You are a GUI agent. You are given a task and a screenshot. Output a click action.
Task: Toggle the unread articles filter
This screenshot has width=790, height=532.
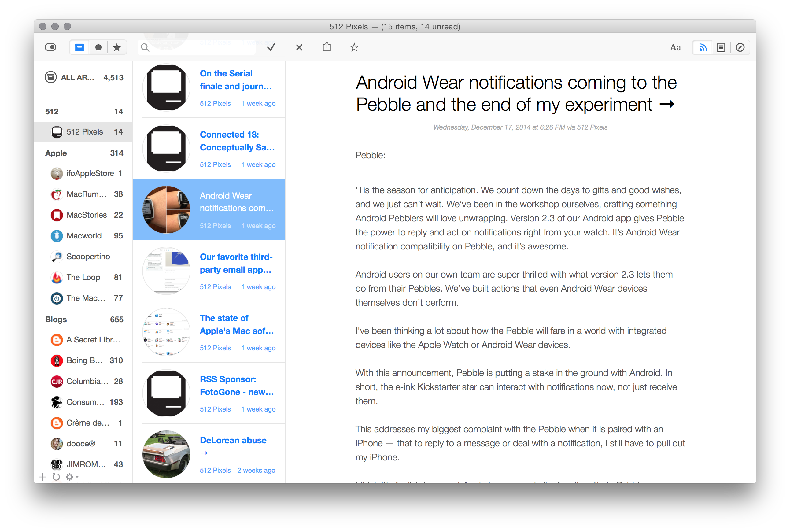click(97, 47)
